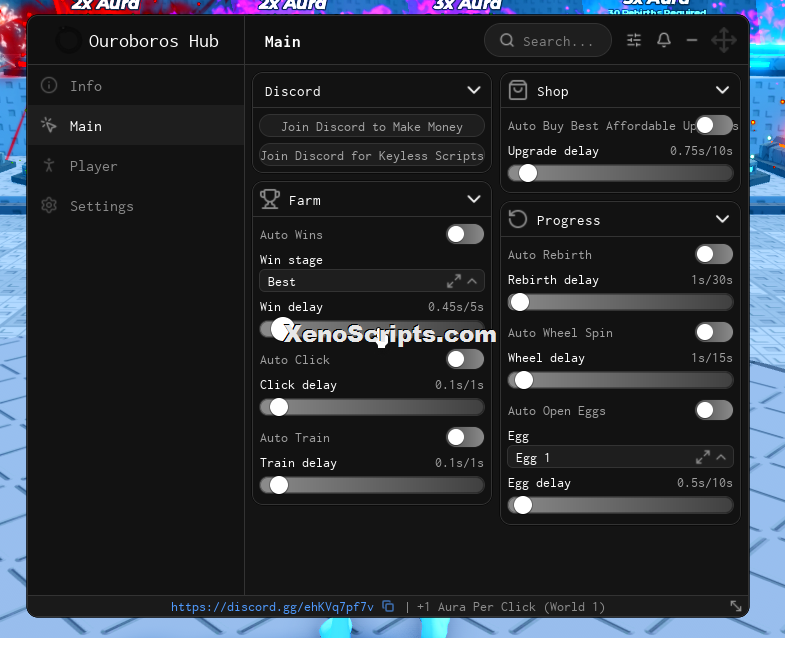
Task: Turn on Auto Rebirth switch
Action: coord(713,254)
